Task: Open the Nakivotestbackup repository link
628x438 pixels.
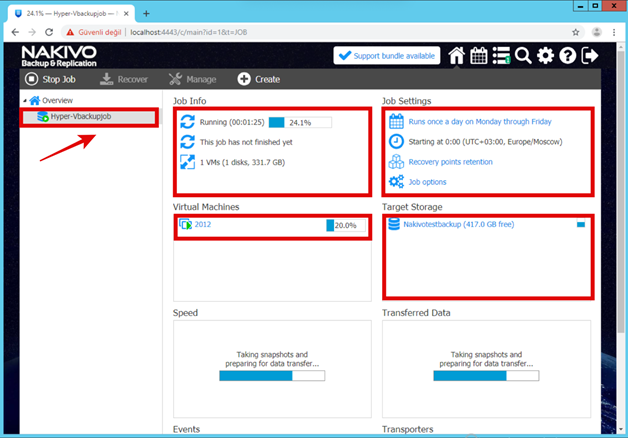Action: coord(459,224)
